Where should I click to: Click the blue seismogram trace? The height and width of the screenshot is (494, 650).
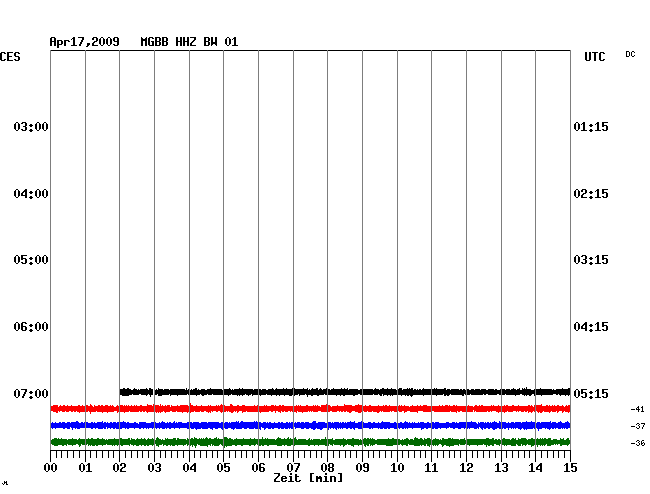[x=310, y=425]
